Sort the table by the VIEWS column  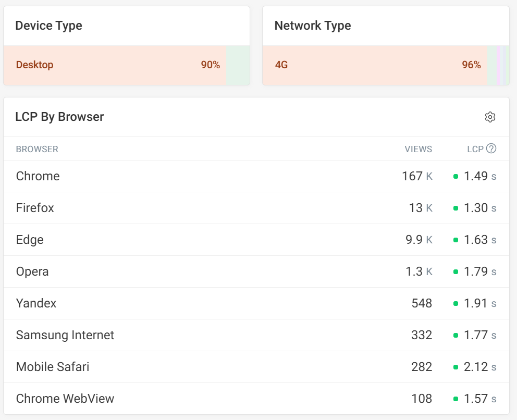point(418,149)
